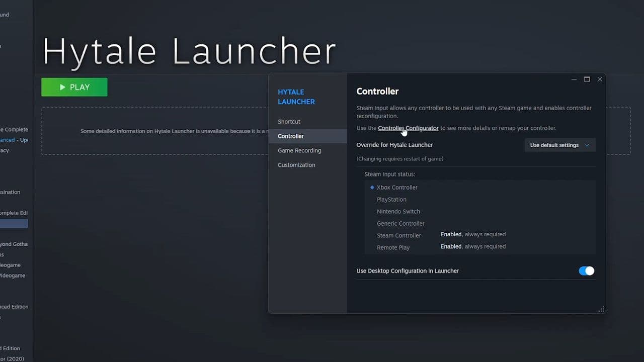The image size is (644, 362).
Task: Open the Game Recording tab
Action: 299,151
